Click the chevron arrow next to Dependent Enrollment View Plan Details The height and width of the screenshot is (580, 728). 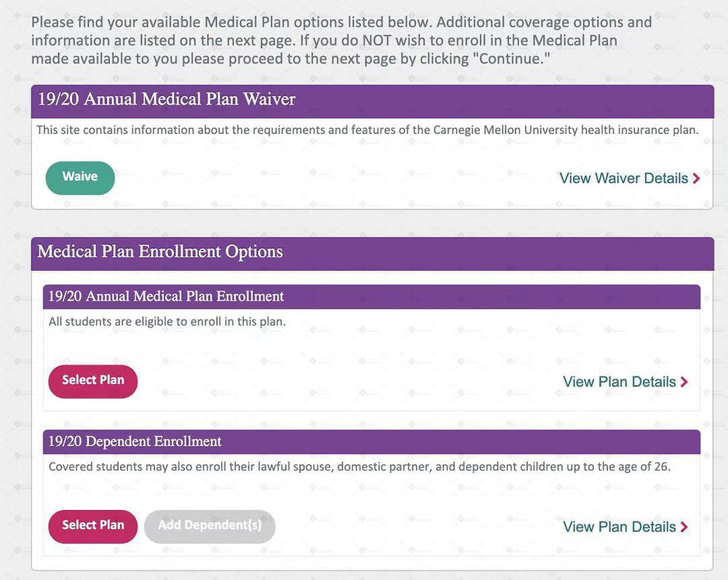click(684, 527)
